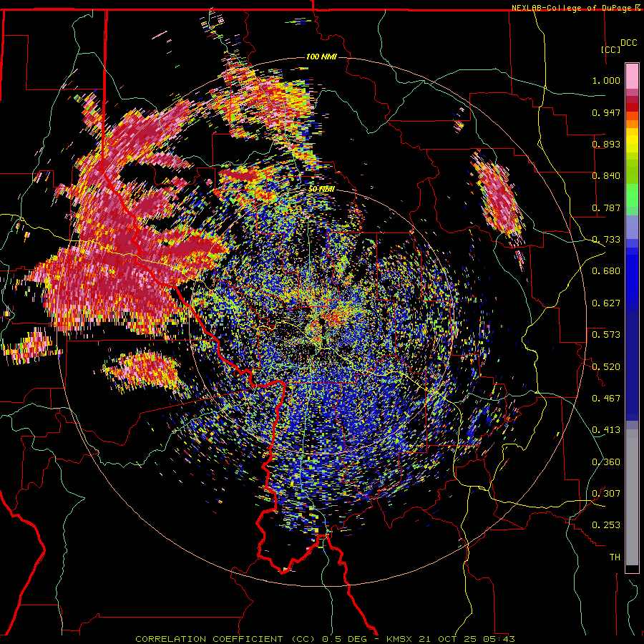
Task: Select the 0.840 scale value
Action: point(606,176)
